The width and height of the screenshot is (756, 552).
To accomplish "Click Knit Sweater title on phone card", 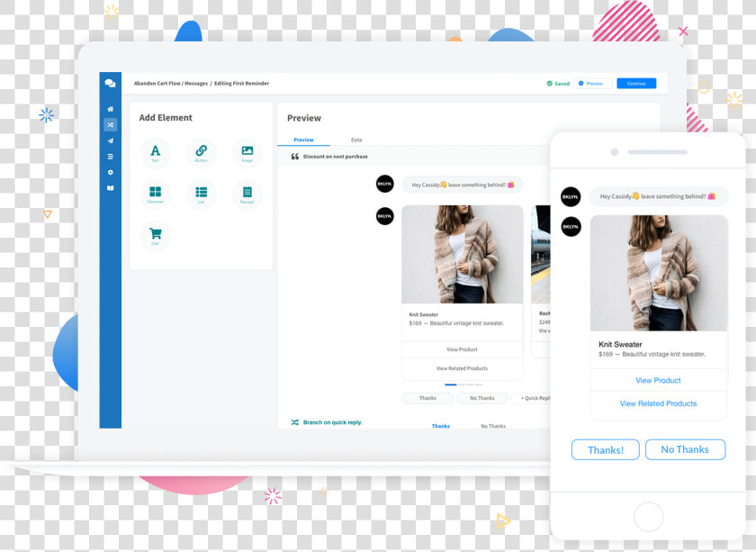I will [x=620, y=345].
